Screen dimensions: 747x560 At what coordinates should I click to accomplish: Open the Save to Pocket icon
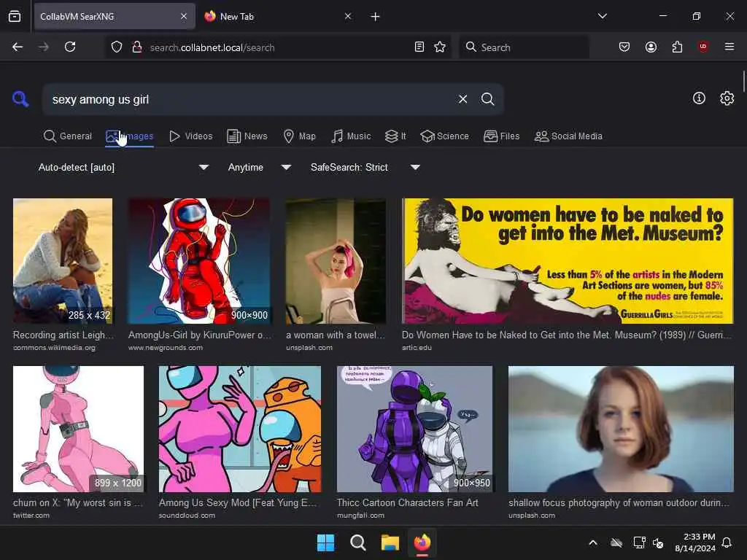(624, 47)
